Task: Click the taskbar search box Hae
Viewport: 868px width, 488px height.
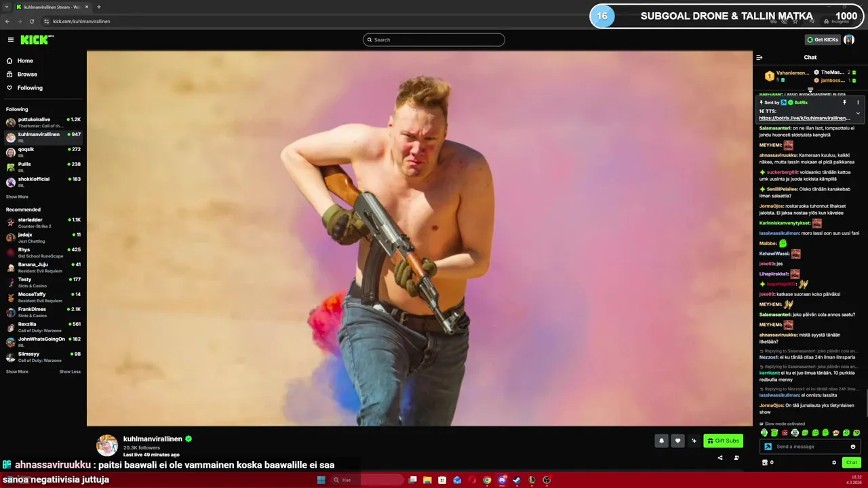Action: 366,480
